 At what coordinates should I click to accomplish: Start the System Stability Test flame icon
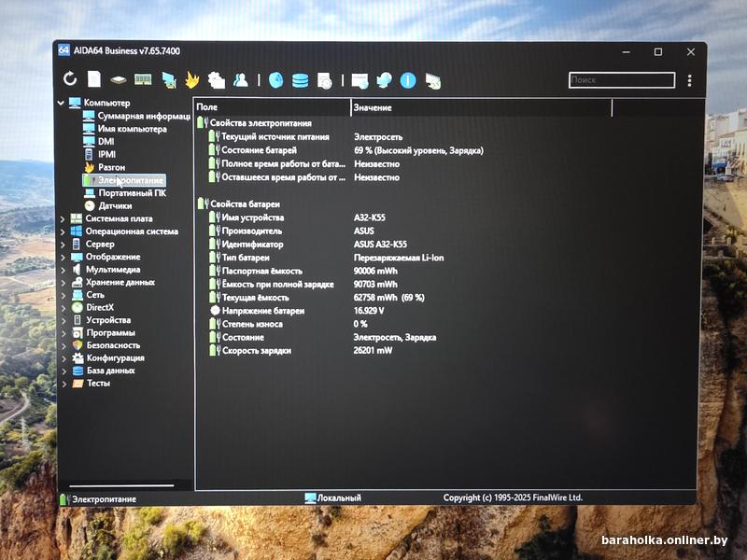coord(191,80)
